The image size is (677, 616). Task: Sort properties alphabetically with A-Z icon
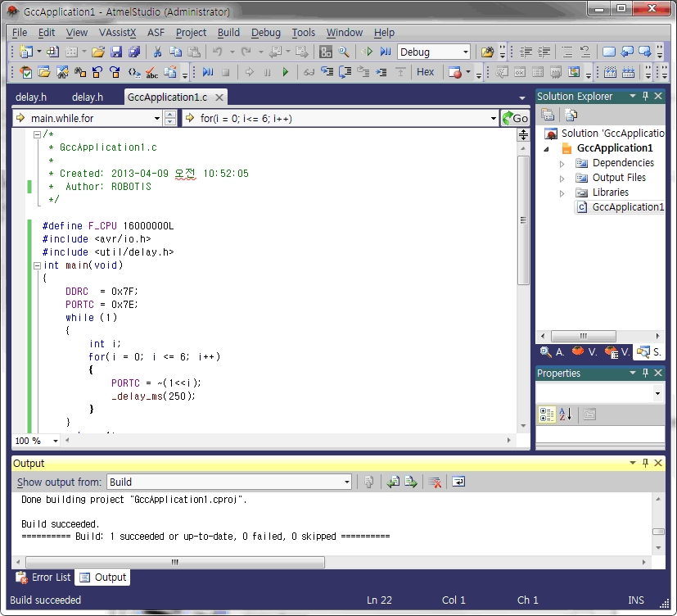click(x=566, y=414)
